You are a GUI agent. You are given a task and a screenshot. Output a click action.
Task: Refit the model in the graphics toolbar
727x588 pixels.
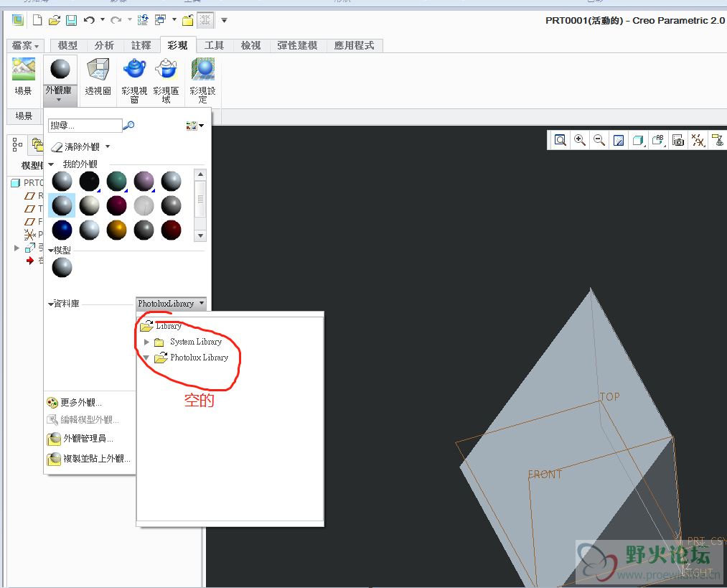(560, 140)
